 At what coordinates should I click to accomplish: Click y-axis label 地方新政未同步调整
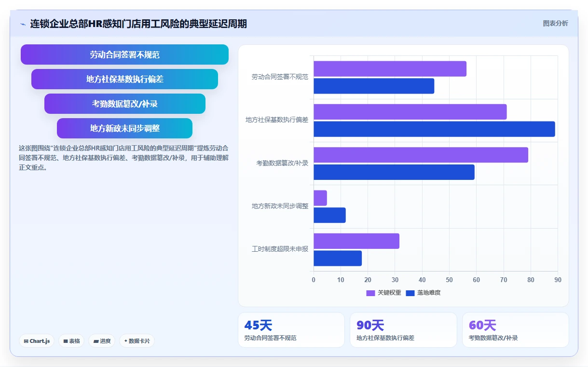coord(280,206)
